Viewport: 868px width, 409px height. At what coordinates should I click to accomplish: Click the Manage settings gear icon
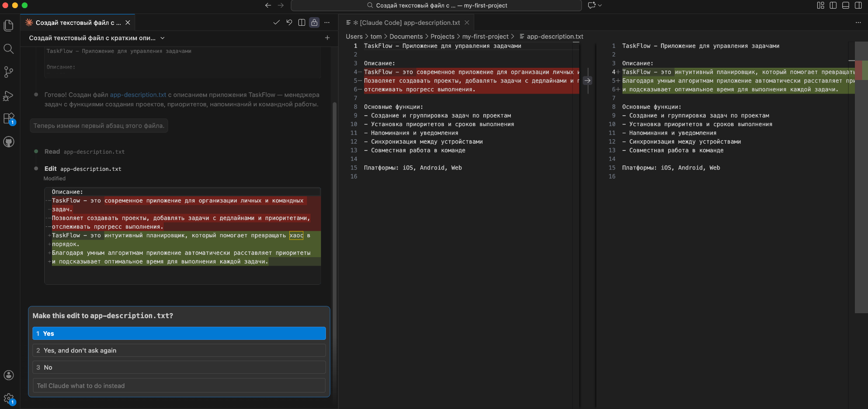pos(9,399)
